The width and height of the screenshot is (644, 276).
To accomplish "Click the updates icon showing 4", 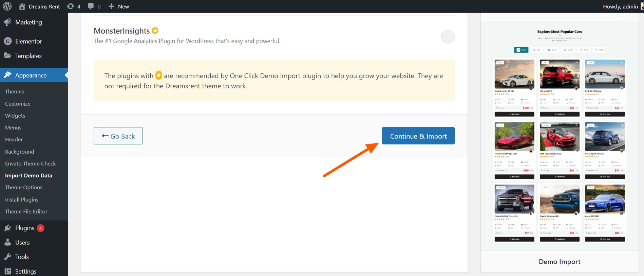I will click(x=70, y=6).
